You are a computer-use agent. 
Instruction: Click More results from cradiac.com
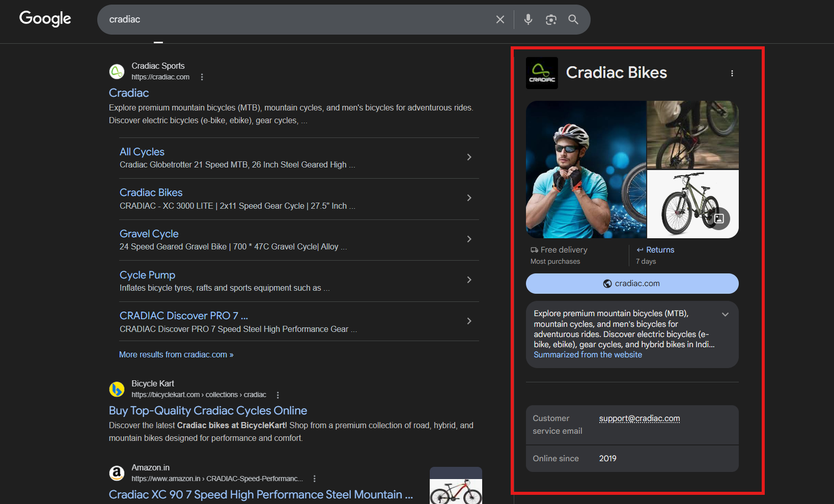[x=176, y=354]
